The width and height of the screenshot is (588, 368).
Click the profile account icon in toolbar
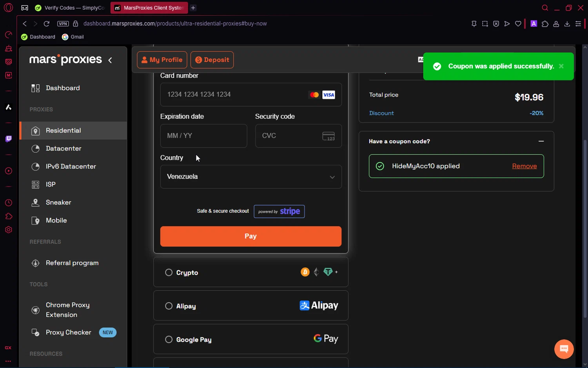[x=556, y=24]
